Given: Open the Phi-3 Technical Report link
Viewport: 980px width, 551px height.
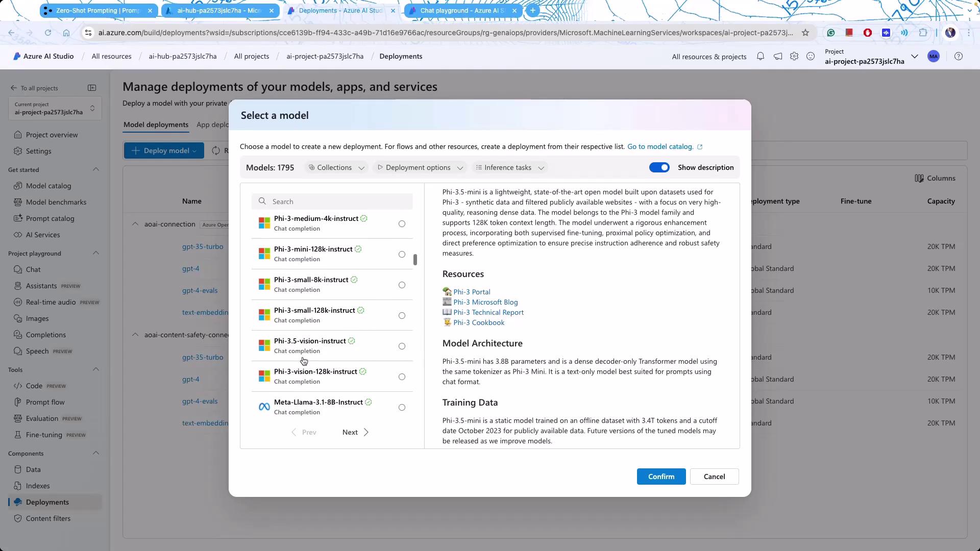Looking at the screenshot, I should pos(488,312).
